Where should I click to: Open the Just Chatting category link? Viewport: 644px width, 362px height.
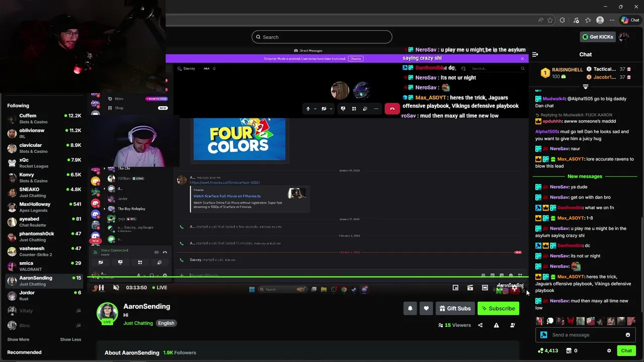138,323
